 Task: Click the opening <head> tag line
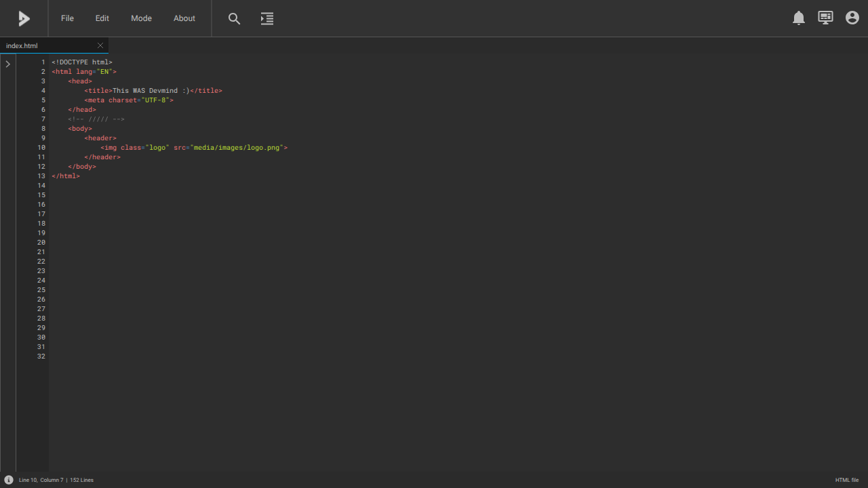(80, 81)
